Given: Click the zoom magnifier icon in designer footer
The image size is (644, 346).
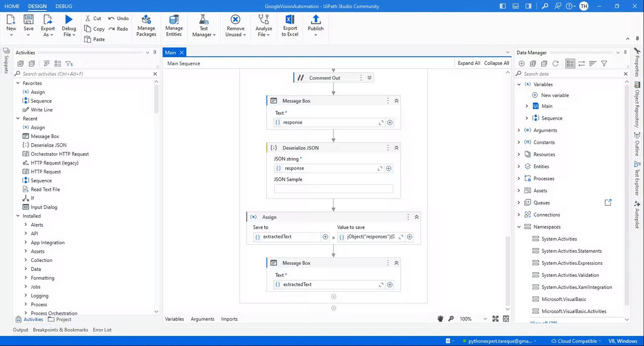Looking at the screenshot, I should click(x=451, y=319).
